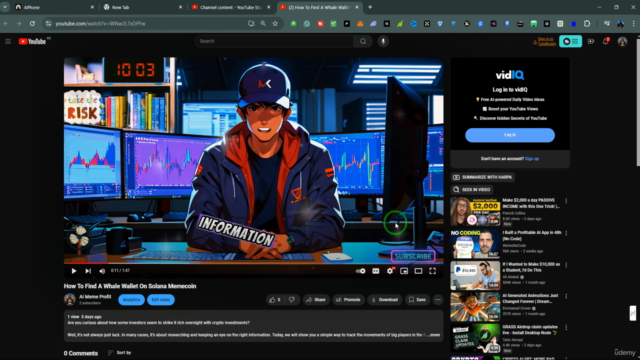Open the Analytics button

click(x=131, y=300)
